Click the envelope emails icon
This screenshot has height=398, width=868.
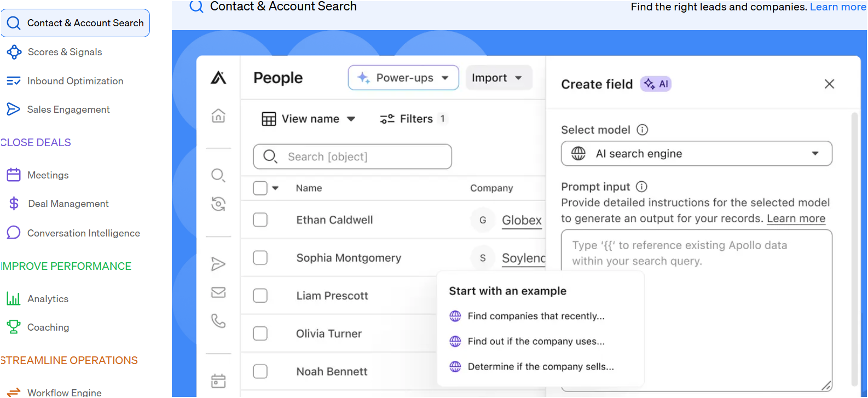tap(218, 292)
